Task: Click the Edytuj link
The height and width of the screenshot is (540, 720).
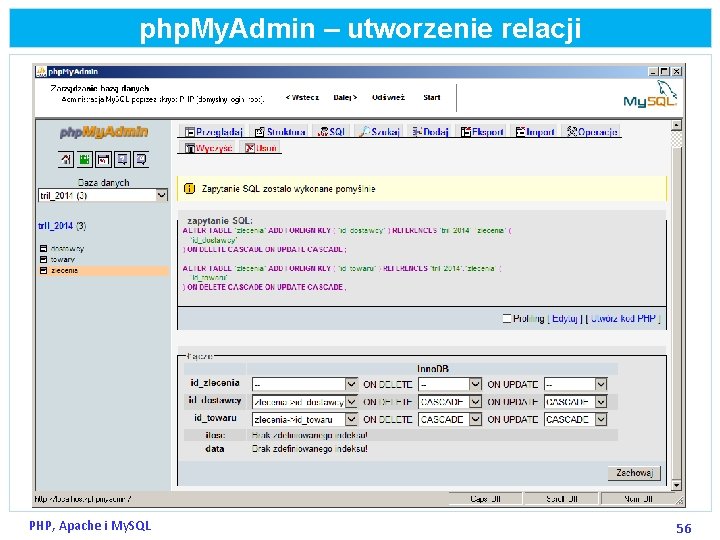Action: [564, 318]
